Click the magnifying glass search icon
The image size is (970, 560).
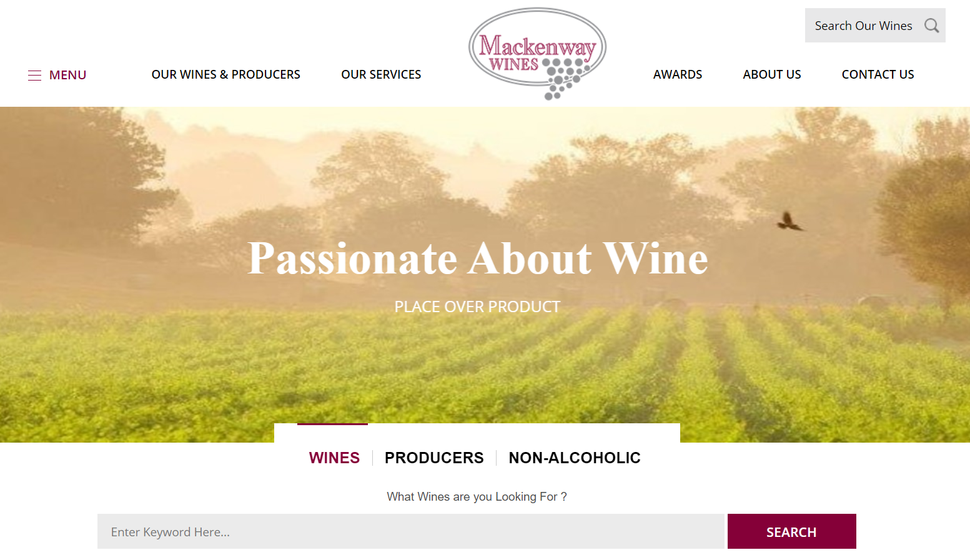[931, 26]
